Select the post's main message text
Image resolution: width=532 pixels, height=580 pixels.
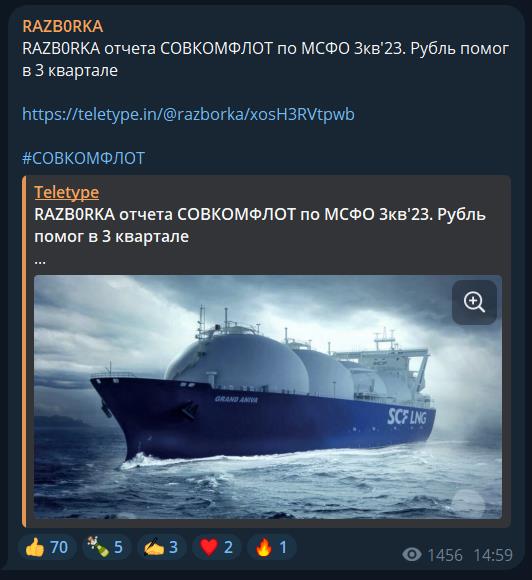tap(265, 59)
